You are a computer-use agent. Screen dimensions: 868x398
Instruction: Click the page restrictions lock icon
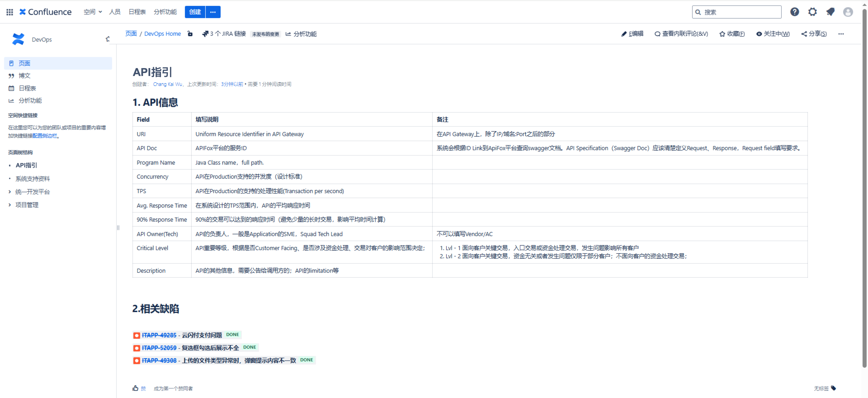tap(190, 34)
